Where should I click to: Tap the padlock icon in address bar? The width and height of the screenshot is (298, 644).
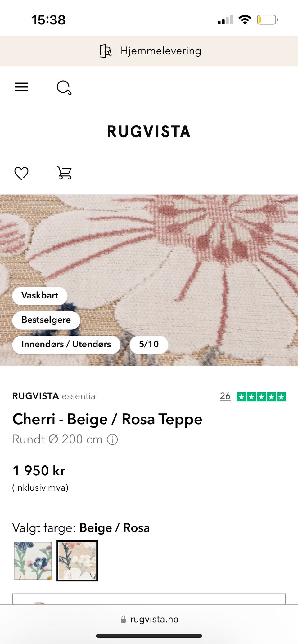click(123, 619)
